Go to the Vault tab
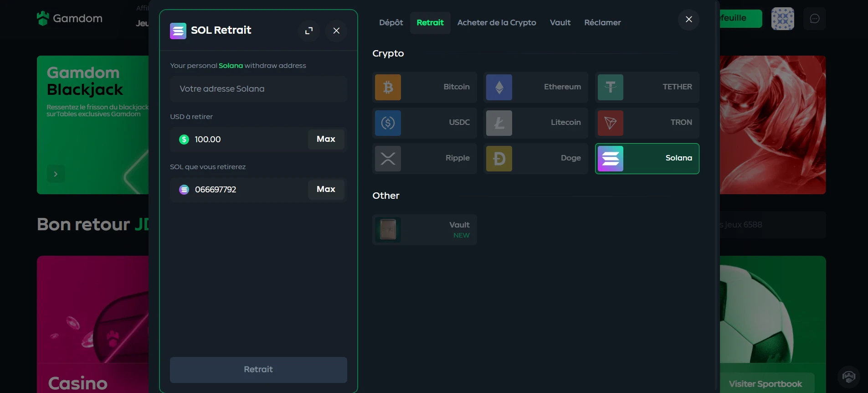 560,22
